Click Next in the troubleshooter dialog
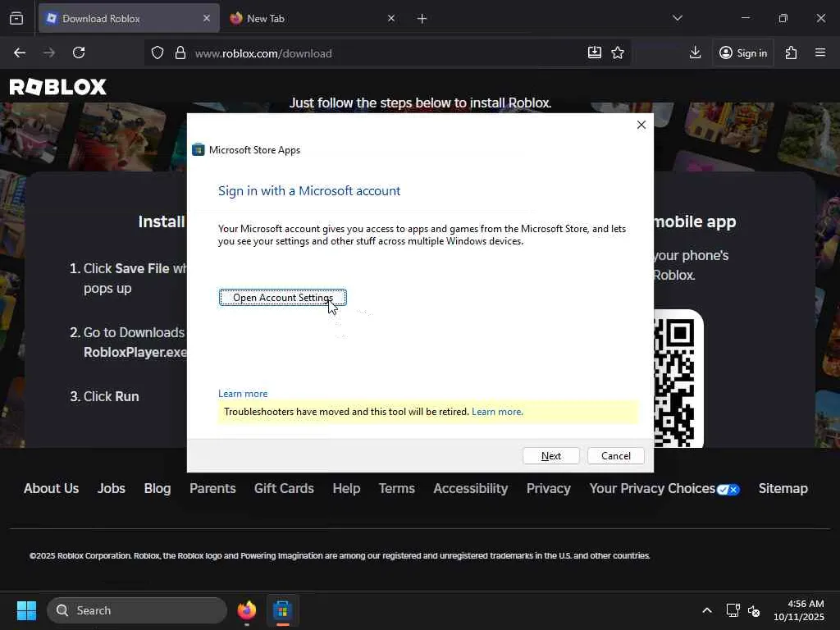 (550, 456)
